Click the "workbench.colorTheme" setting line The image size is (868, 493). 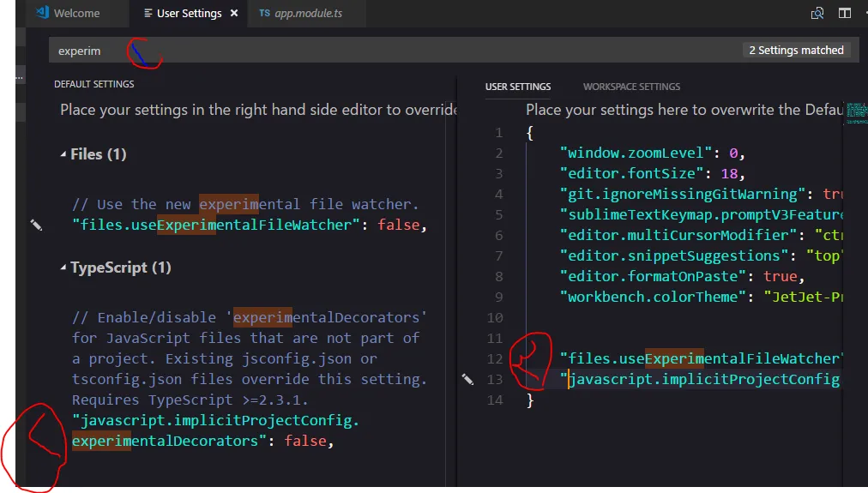pyautogui.click(x=701, y=298)
